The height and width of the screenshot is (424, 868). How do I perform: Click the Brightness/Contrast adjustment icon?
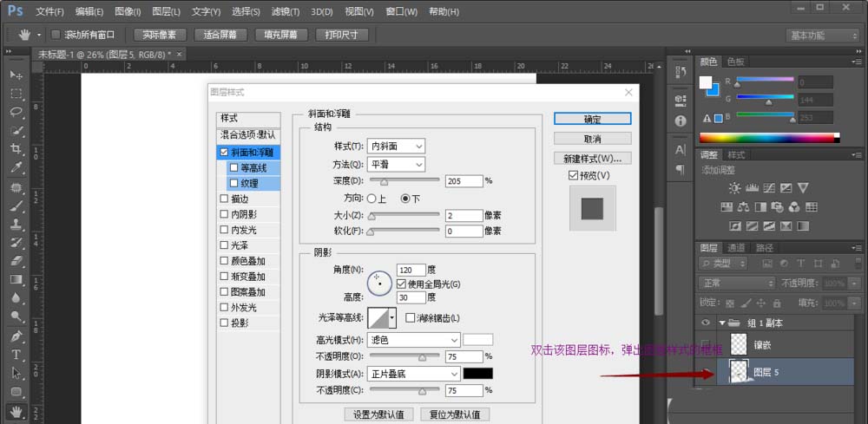click(x=735, y=187)
